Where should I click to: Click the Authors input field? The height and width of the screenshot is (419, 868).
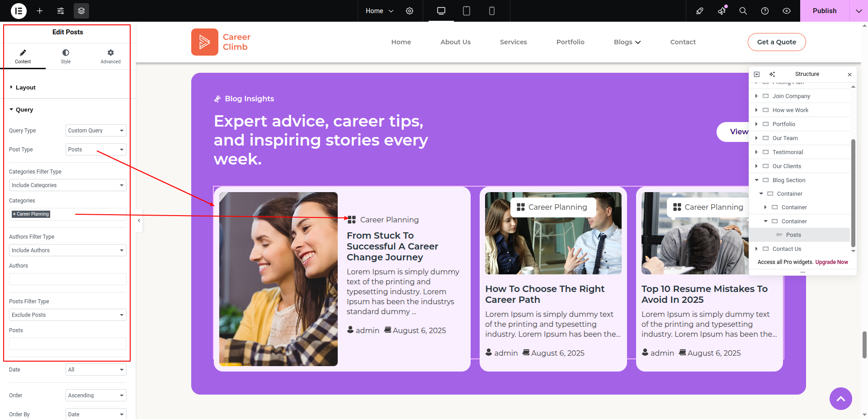coord(68,279)
